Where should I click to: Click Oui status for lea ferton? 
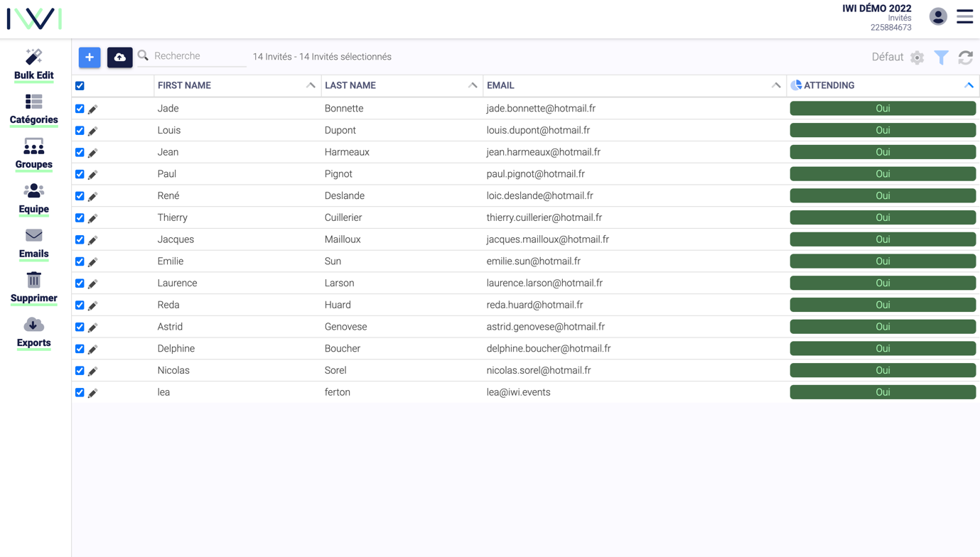[x=883, y=392]
